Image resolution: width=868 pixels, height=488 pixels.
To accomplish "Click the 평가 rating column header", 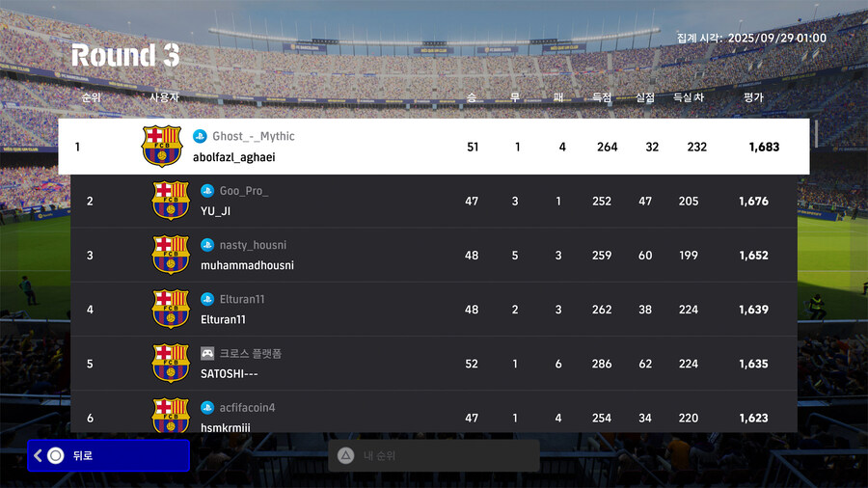I will click(753, 97).
